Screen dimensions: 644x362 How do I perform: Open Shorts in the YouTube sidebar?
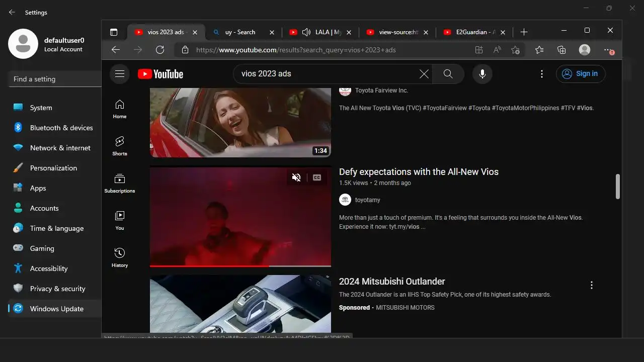pyautogui.click(x=120, y=146)
